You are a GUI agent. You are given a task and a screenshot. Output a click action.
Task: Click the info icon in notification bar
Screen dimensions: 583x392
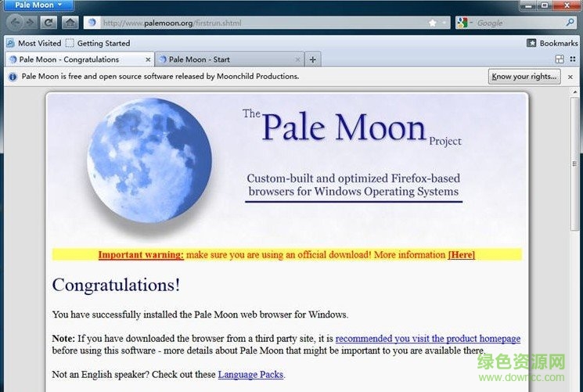(13, 77)
